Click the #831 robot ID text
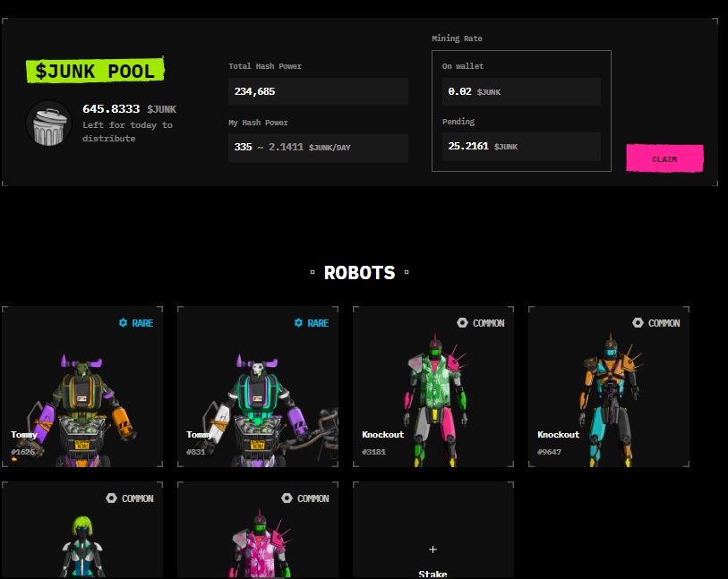 (x=196, y=452)
